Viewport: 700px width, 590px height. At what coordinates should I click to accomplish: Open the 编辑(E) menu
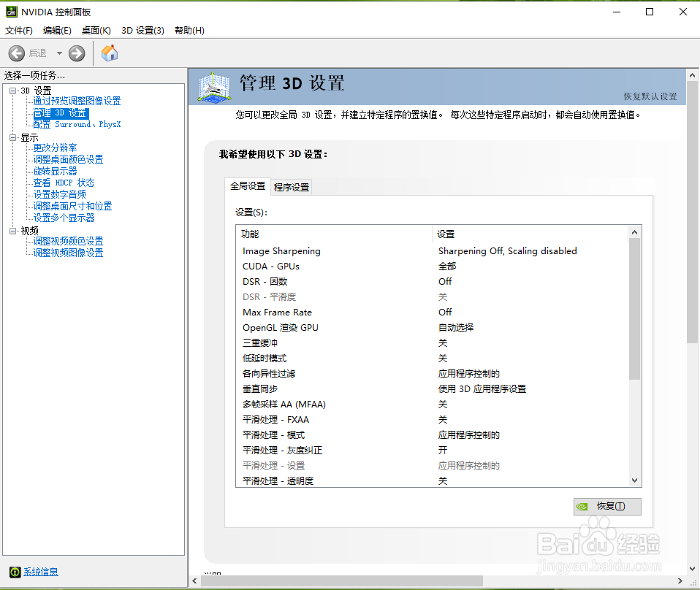pyautogui.click(x=57, y=31)
